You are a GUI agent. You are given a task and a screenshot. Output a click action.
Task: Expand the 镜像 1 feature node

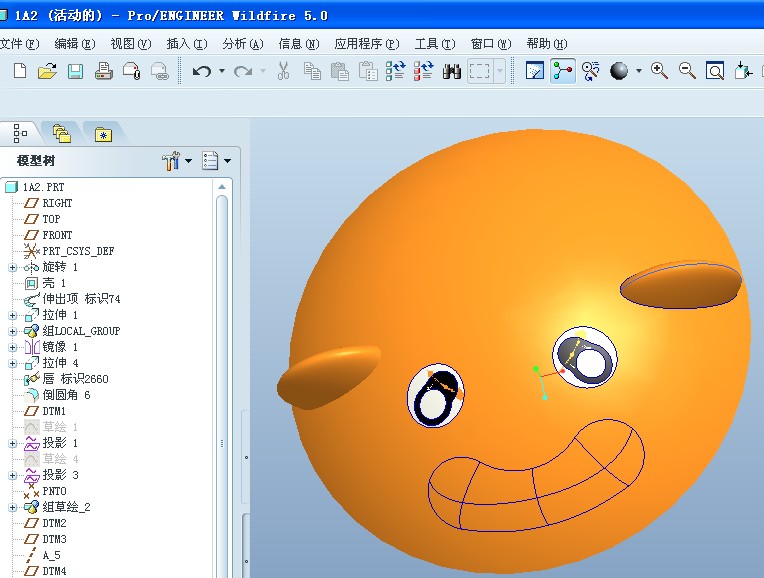tap(13, 347)
